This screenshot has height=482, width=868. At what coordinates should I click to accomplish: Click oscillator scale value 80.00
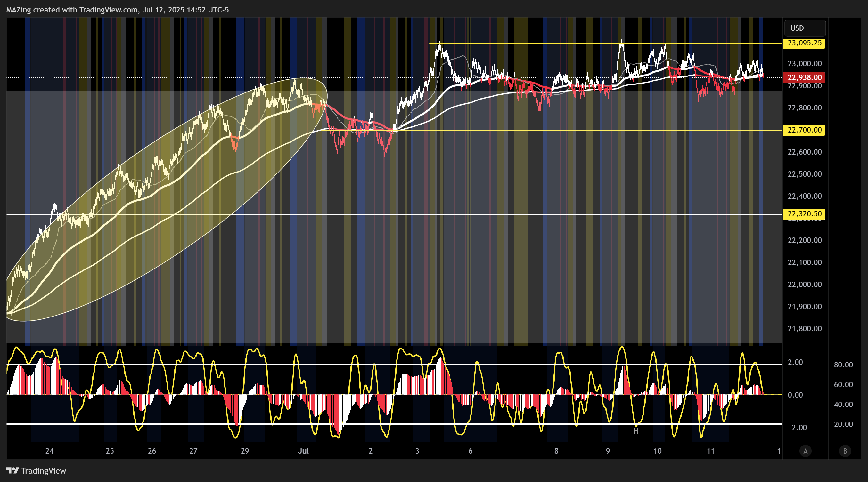tap(843, 365)
